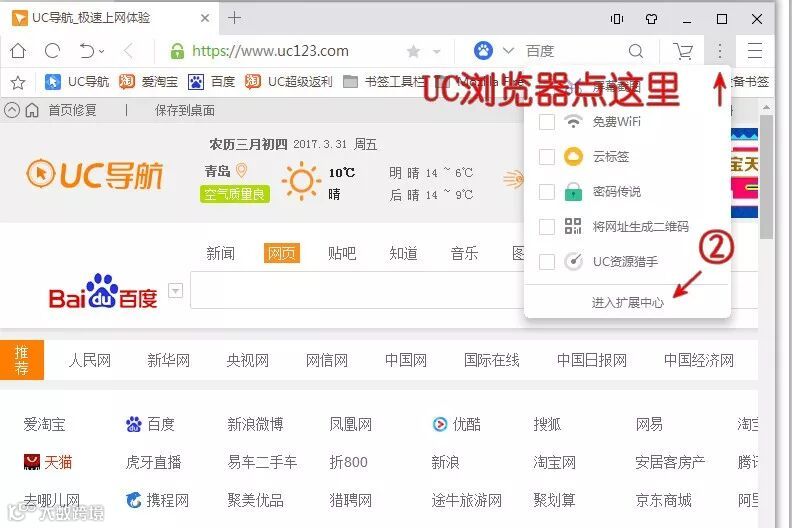Check the 密码传说 checkbox

click(x=547, y=192)
